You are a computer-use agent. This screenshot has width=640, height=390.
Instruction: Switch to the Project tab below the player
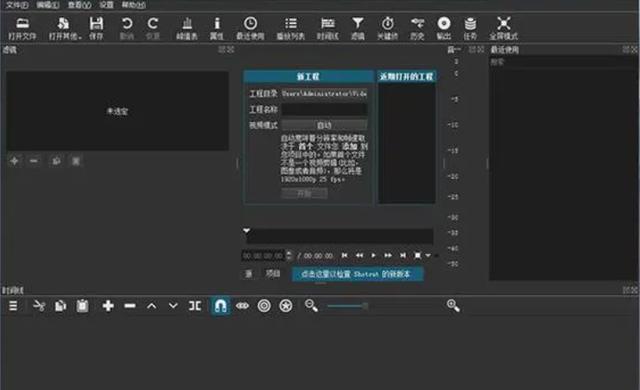pyautogui.click(x=273, y=273)
